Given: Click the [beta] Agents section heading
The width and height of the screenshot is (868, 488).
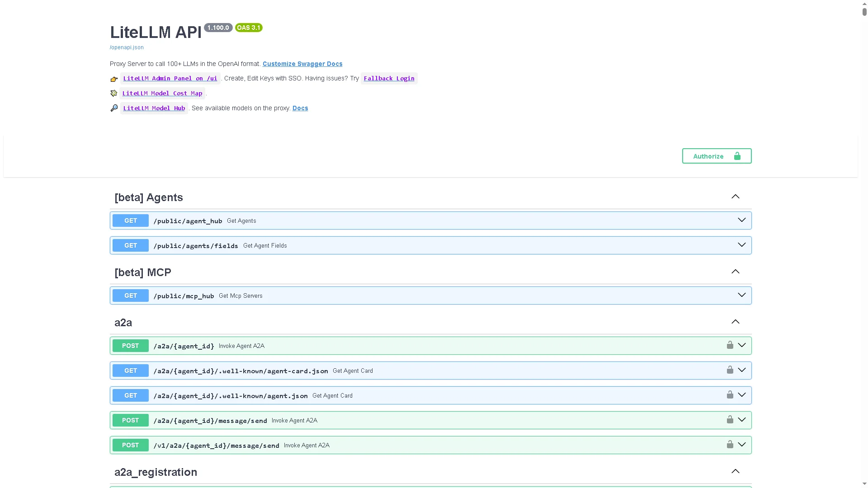Looking at the screenshot, I should [149, 197].
